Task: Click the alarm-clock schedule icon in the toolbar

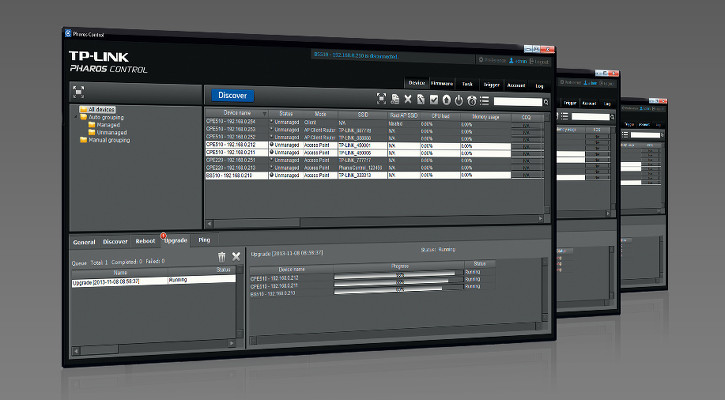Action: tap(472, 101)
